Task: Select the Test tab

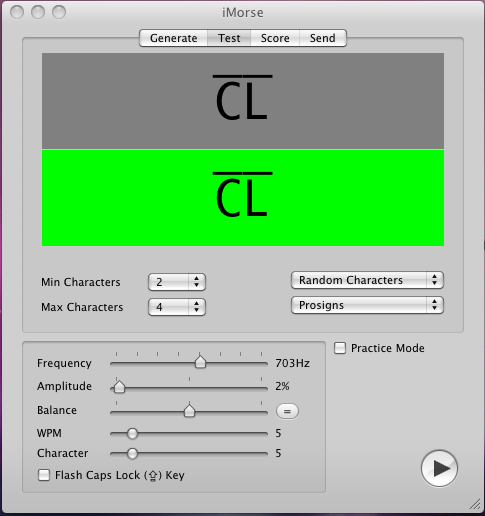Action: click(x=229, y=38)
